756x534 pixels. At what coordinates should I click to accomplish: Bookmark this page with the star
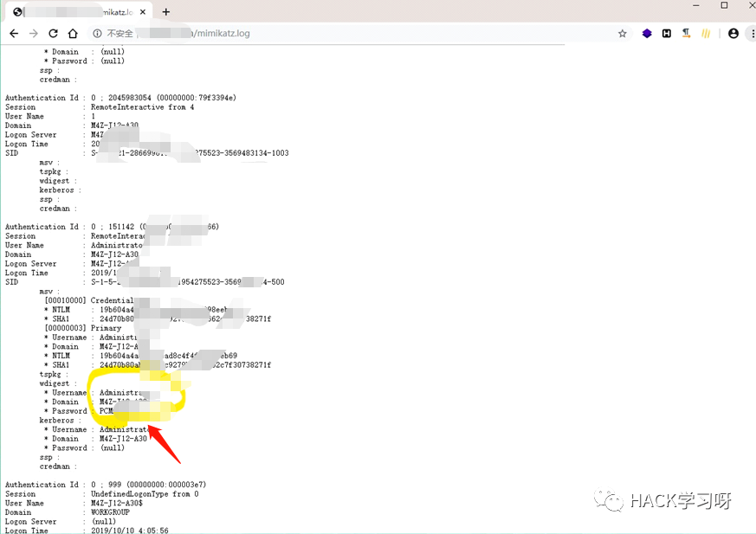[623, 33]
